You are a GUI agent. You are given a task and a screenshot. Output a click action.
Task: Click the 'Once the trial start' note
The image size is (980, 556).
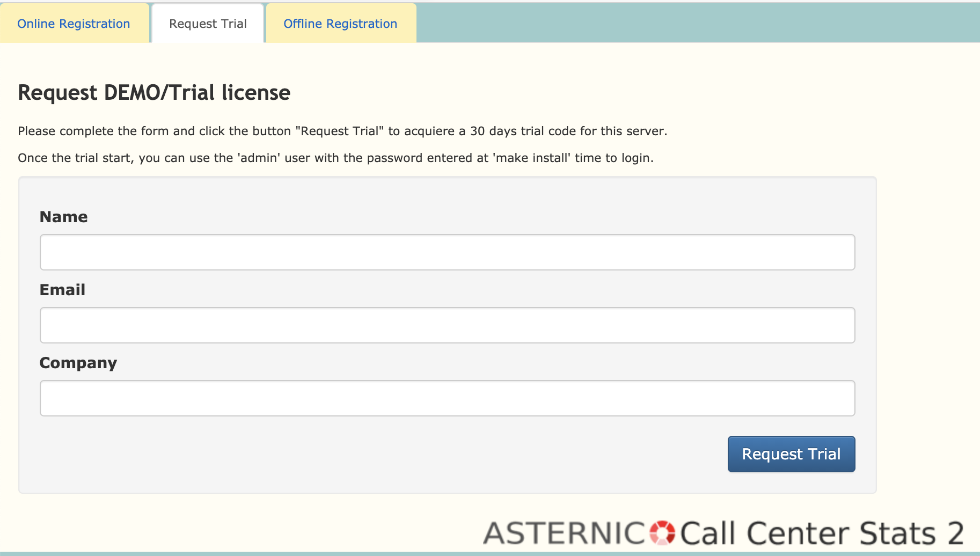click(x=335, y=158)
